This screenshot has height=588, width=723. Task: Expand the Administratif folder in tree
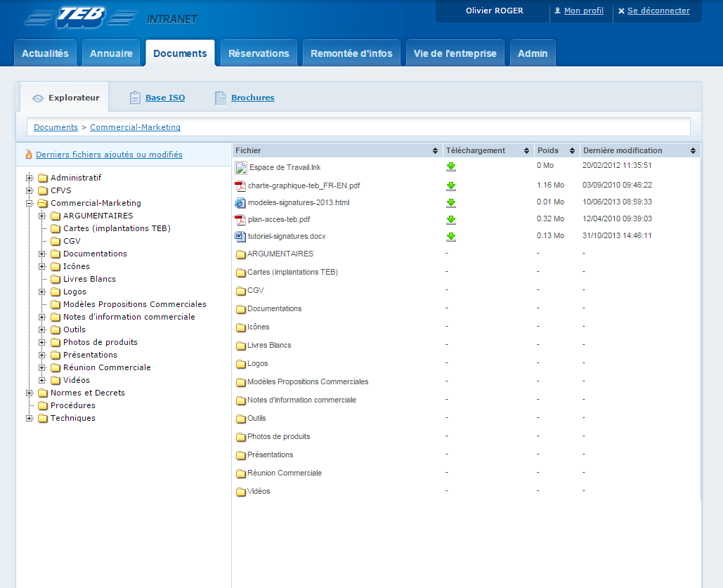click(x=30, y=178)
